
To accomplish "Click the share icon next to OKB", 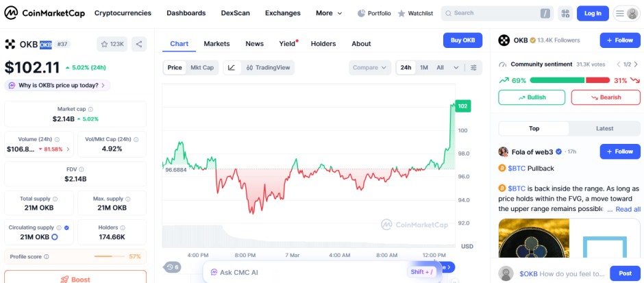I will tap(138, 44).
